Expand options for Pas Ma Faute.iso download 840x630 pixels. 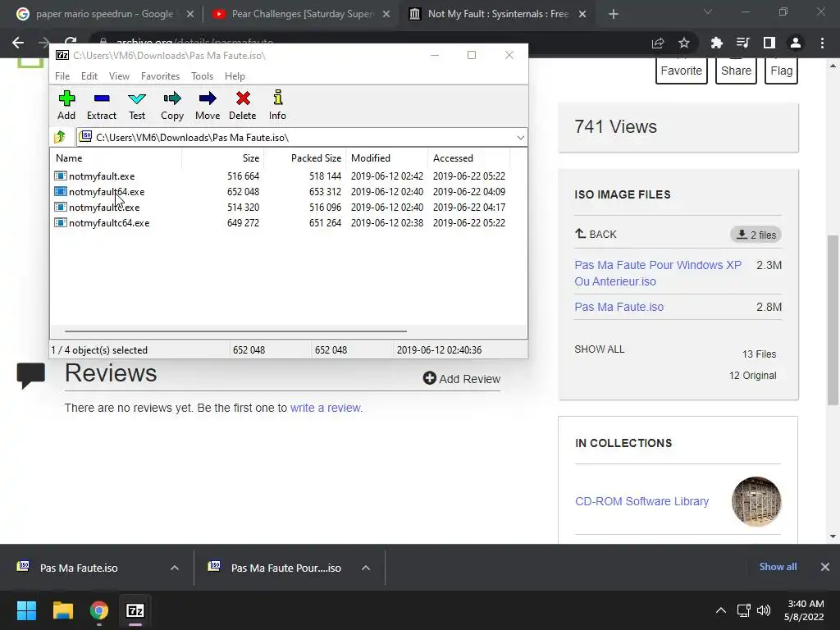[175, 568]
